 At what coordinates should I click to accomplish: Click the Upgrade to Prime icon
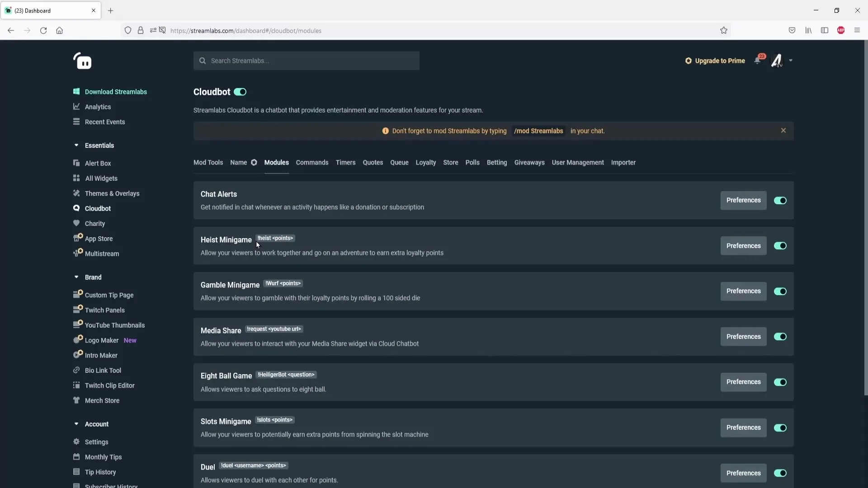click(x=689, y=60)
